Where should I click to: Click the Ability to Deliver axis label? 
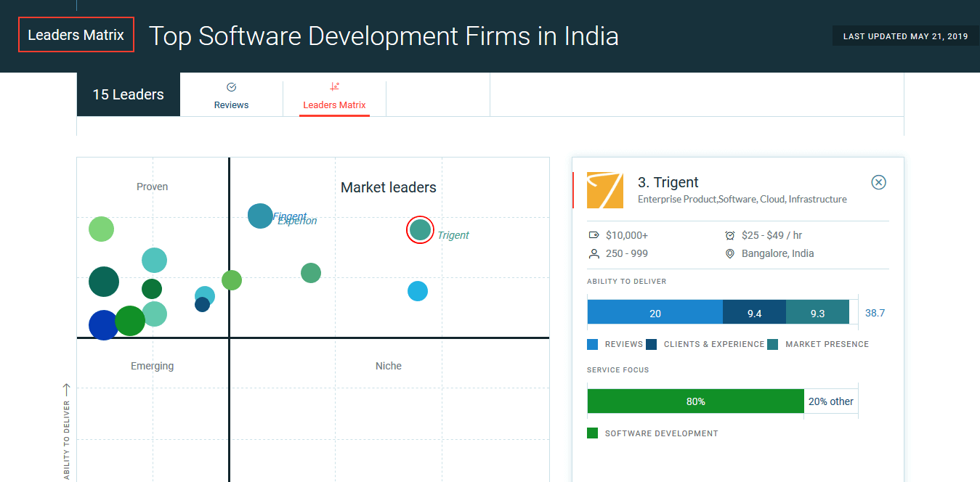pos(67,440)
